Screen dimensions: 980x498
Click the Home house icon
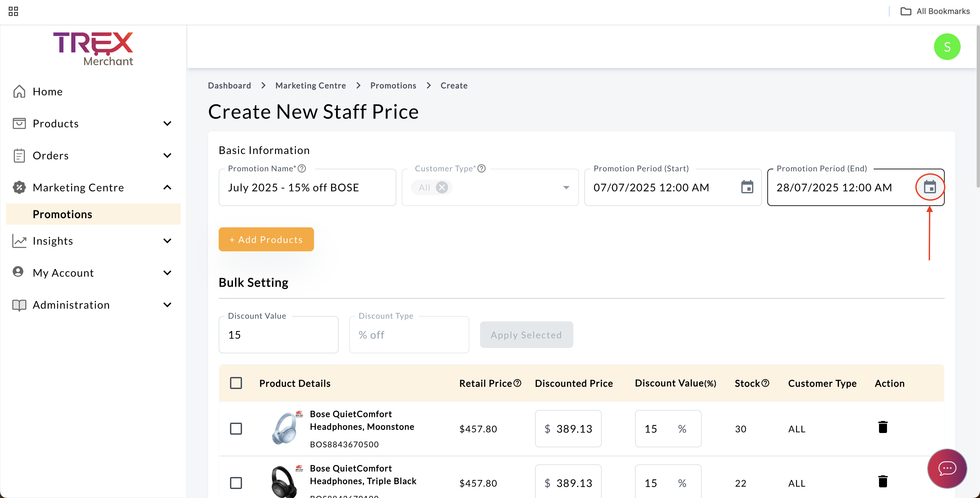pos(19,91)
